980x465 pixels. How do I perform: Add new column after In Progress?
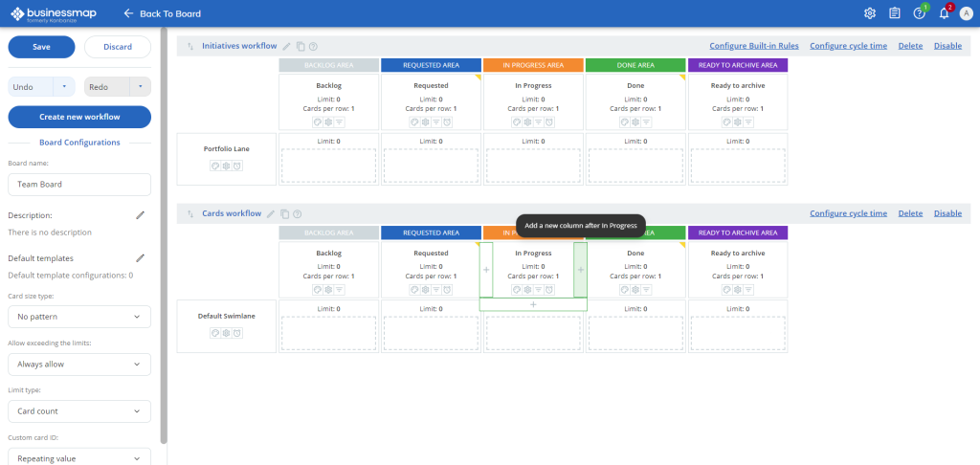(581, 270)
